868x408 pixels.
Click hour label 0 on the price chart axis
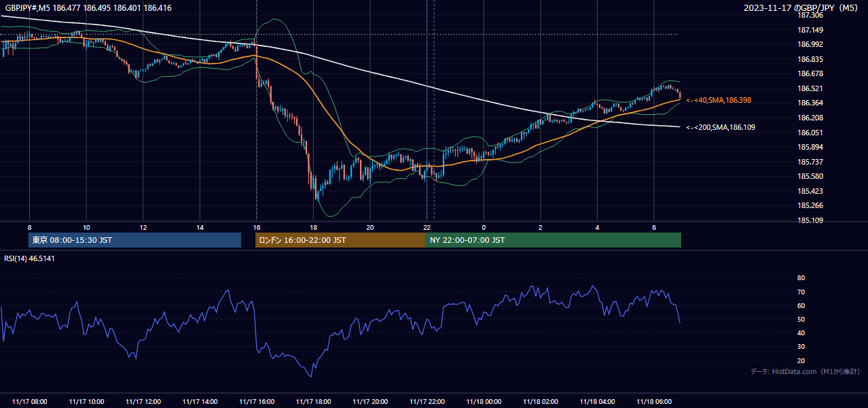(484, 227)
